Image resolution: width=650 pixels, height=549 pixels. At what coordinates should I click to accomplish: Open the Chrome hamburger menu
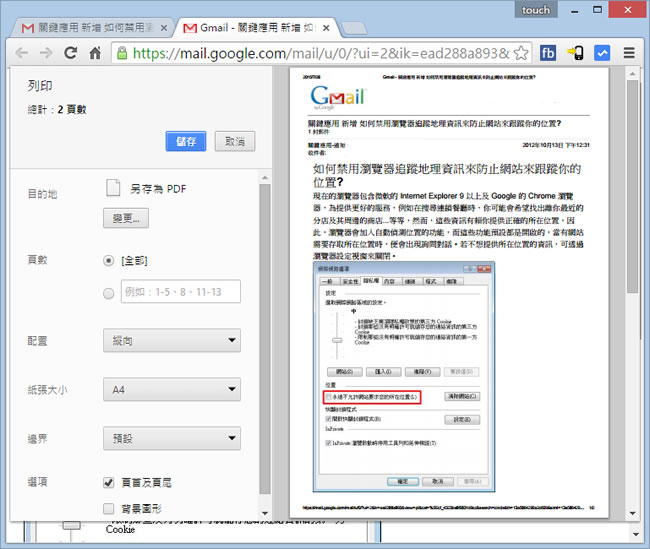pos(630,53)
